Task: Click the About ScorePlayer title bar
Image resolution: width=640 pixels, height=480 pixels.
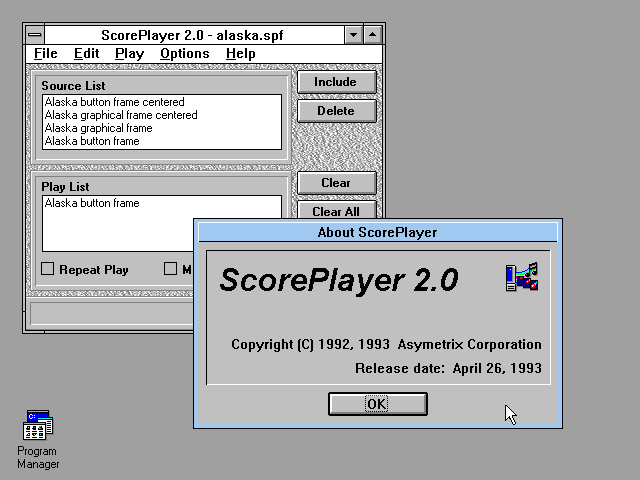Action: 378,232
